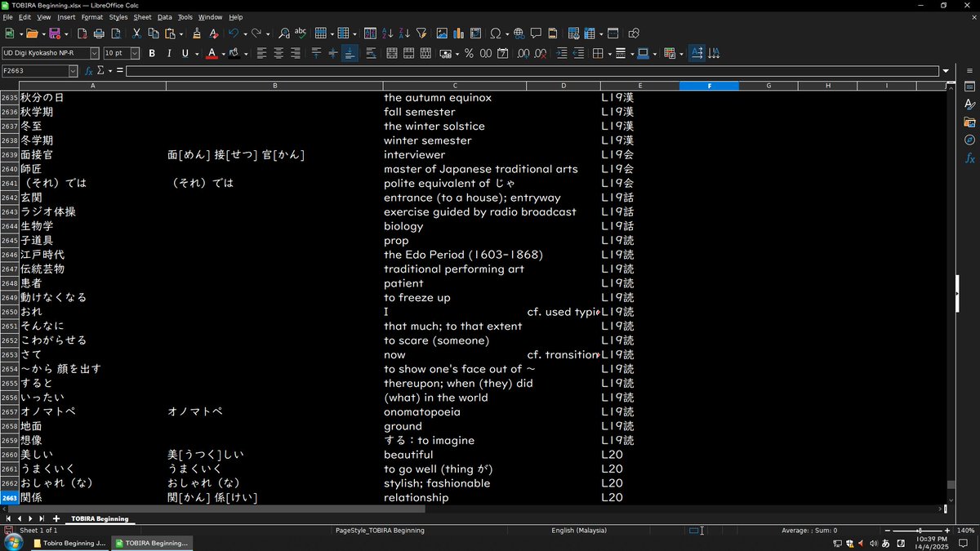Open the Insert menu
Image resolution: width=980 pixels, height=551 pixels.
click(x=66, y=17)
